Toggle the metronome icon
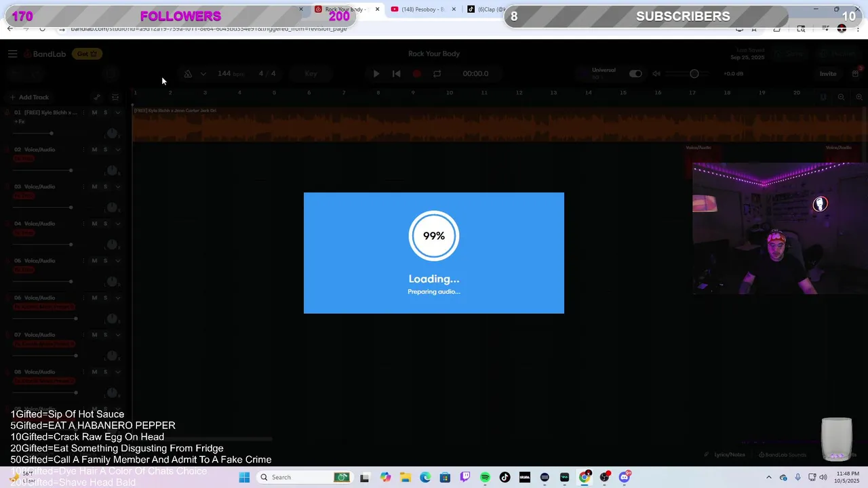This screenshot has height=488, width=868. pyautogui.click(x=188, y=73)
